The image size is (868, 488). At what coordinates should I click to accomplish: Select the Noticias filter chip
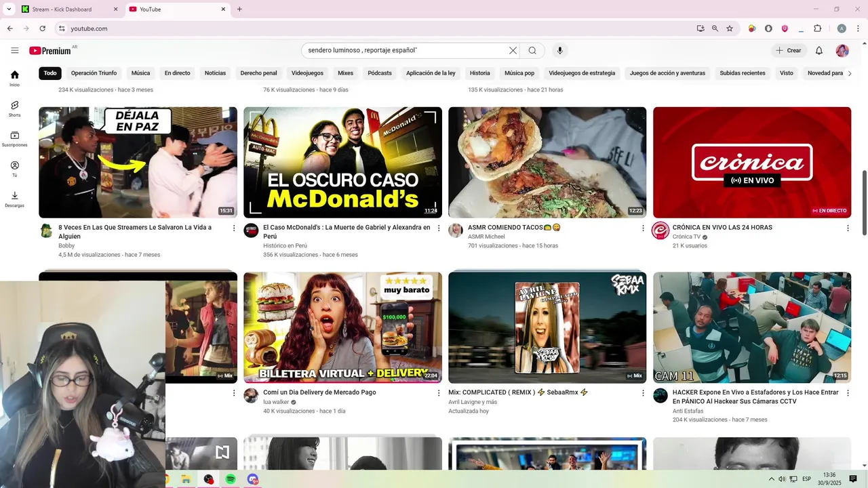click(215, 73)
